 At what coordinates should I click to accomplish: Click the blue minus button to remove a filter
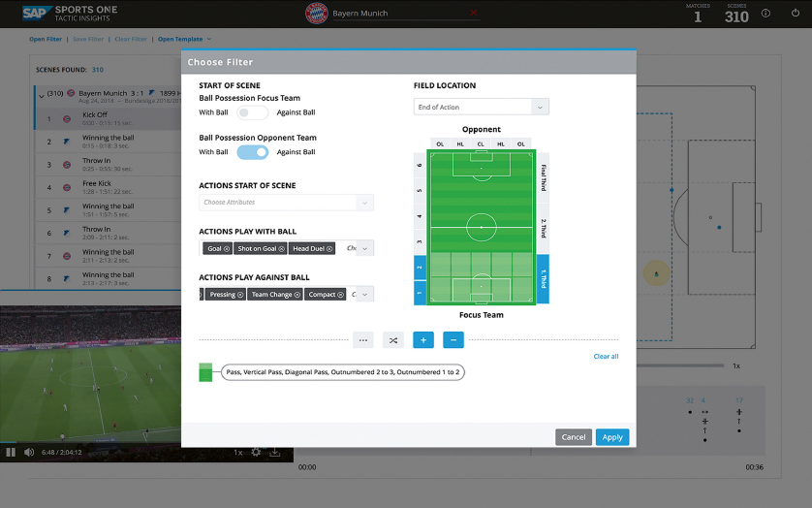pos(453,339)
